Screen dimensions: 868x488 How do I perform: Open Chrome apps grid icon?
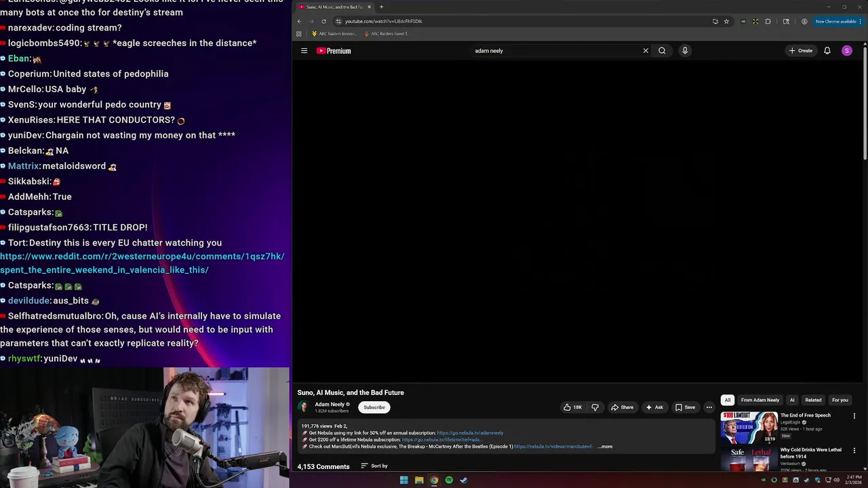[x=299, y=34]
